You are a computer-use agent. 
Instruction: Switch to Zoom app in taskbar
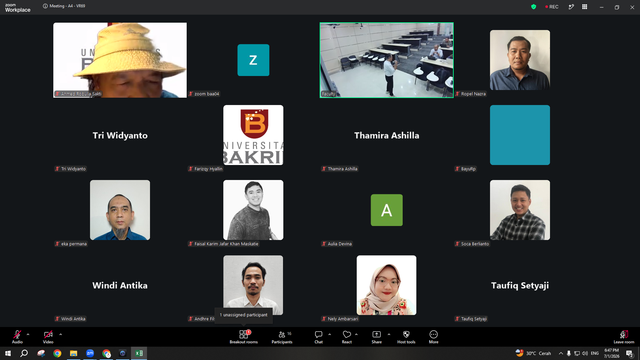click(x=90, y=353)
